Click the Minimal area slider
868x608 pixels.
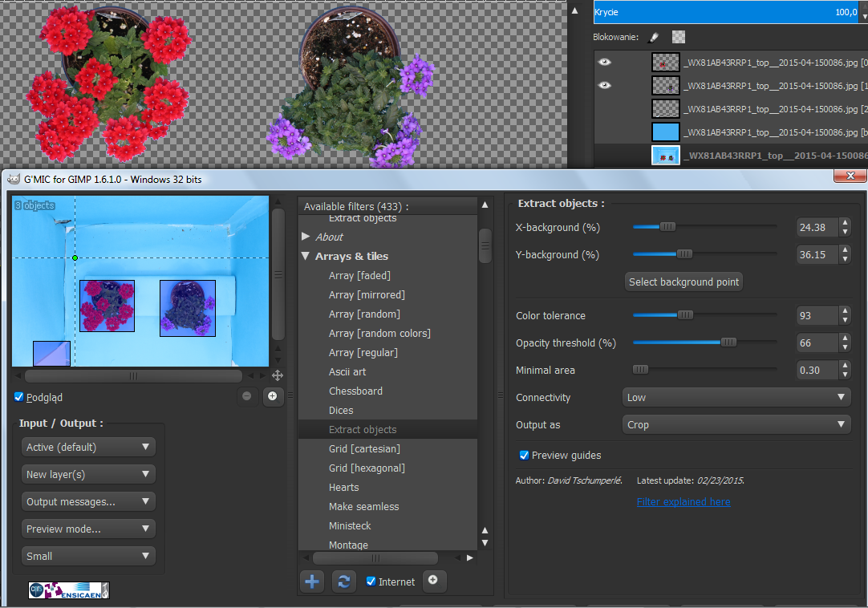(x=704, y=369)
